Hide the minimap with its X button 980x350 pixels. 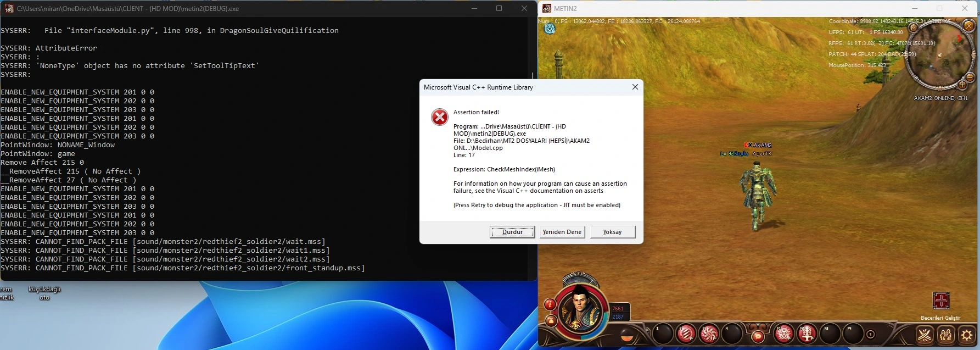click(969, 26)
